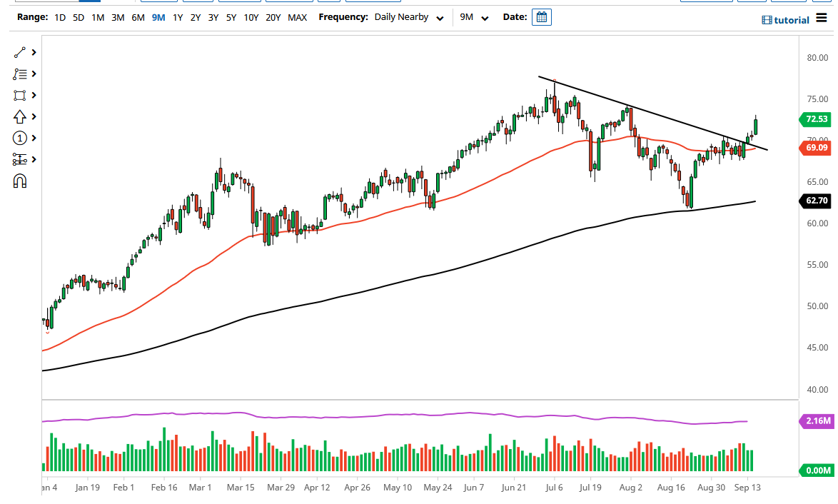
Task: Open the calendar date picker
Action: (541, 16)
